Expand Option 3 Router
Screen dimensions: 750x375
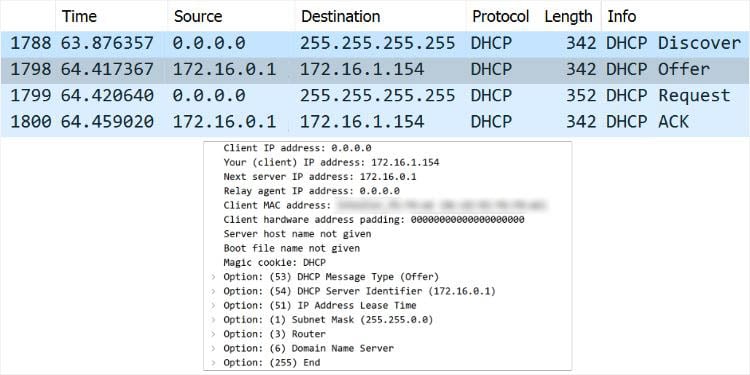point(213,334)
